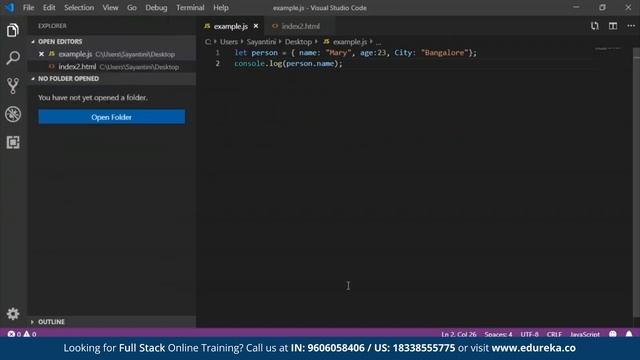Open the Search view in activity bar
The height and width of the screenshot is (360, 640).
coord(13,58)
